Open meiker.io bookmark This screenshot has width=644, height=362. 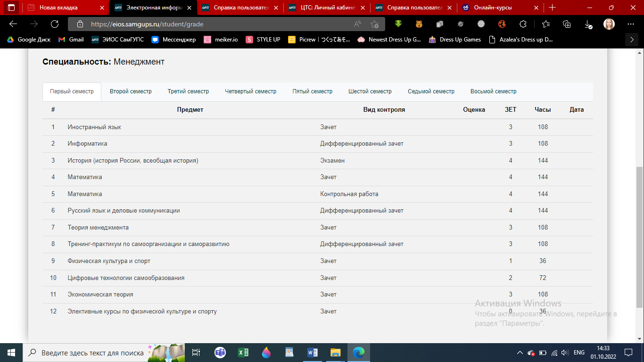click(x=221, y=40)
